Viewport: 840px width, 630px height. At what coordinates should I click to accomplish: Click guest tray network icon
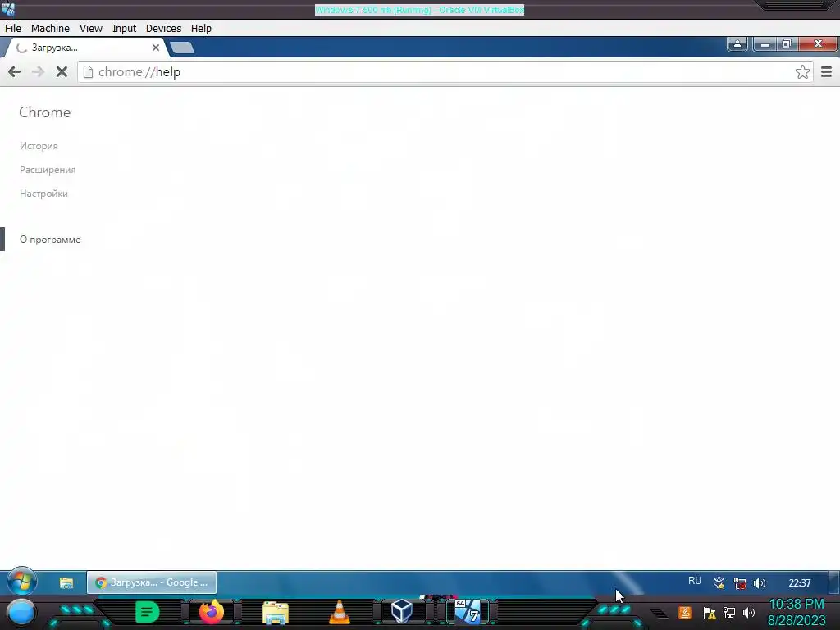[740, 583]
